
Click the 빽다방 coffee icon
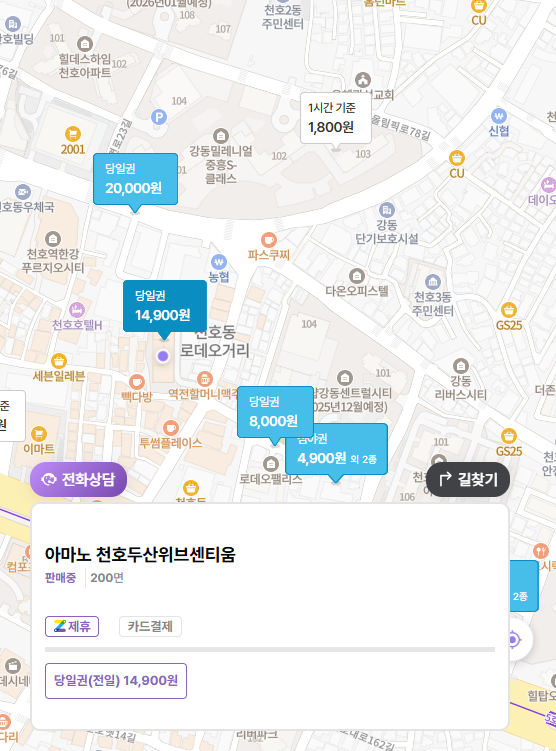coord(137,382)
